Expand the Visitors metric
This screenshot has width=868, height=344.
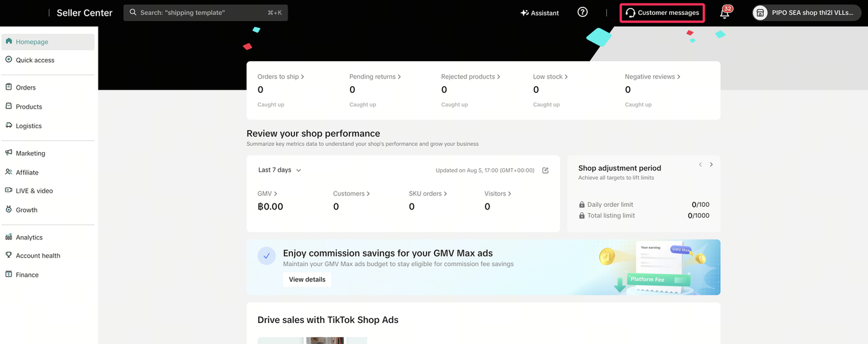498,194
